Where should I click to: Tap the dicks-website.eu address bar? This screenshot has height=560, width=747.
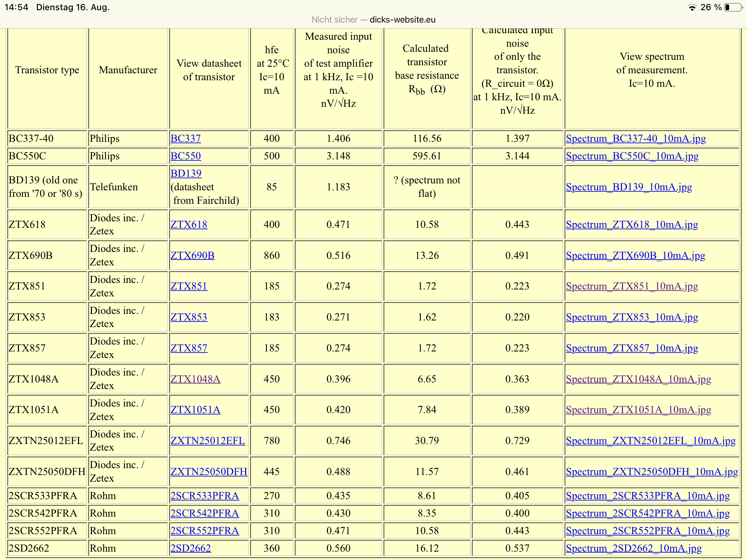point(373,20)
